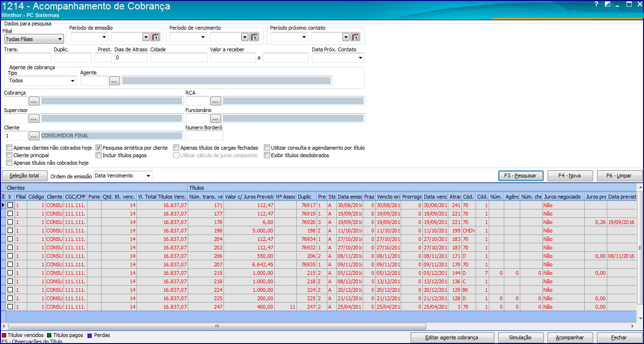Open the Cobrança lookup ellipsis button
Screen dimensions: 644x344
[x=34, y=101]
